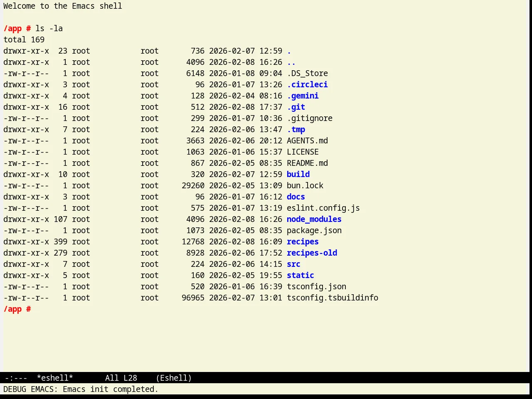
Task: Click the package.json file name
Action: pyautogui.click(x=314, y=230)
